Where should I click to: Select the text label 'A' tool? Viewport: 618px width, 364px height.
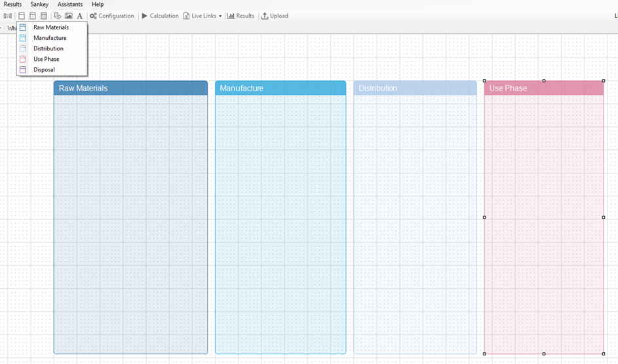click(80, 16)
